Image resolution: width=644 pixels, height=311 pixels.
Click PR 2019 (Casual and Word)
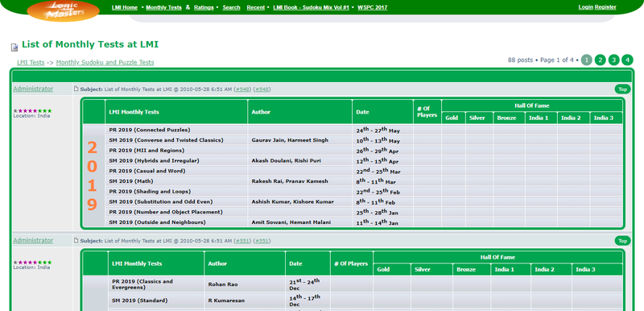pos(147,171)
